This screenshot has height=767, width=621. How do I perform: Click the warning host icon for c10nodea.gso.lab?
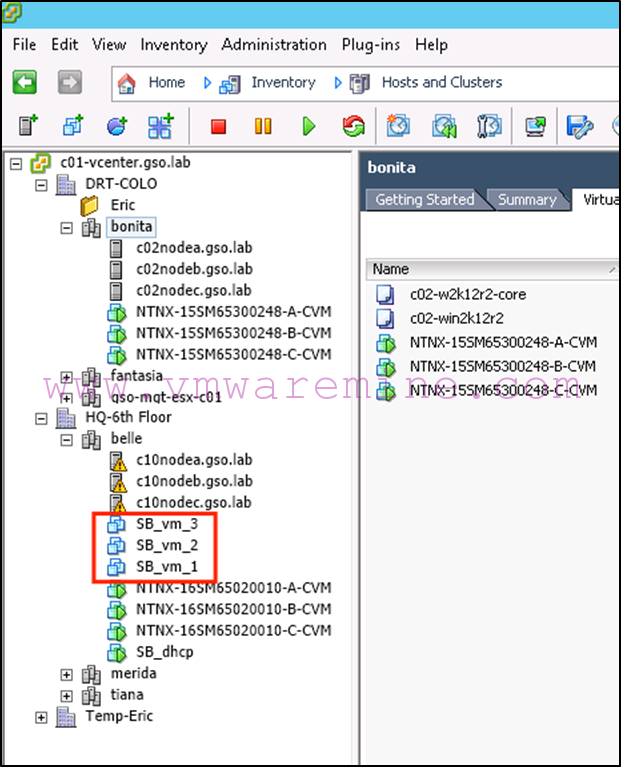click(118, 461)
